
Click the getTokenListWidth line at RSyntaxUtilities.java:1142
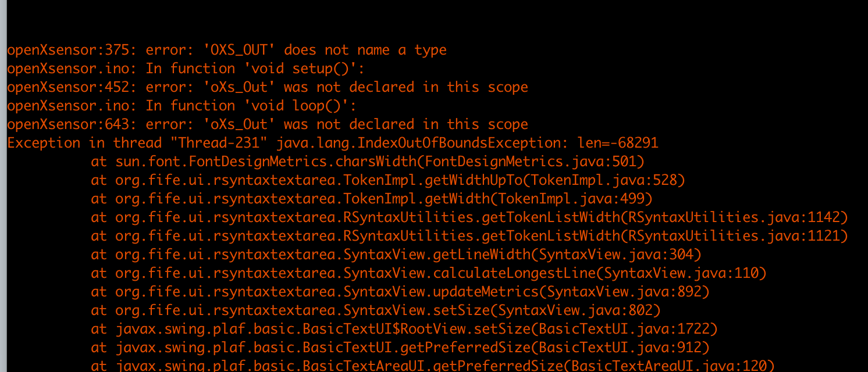469,217
